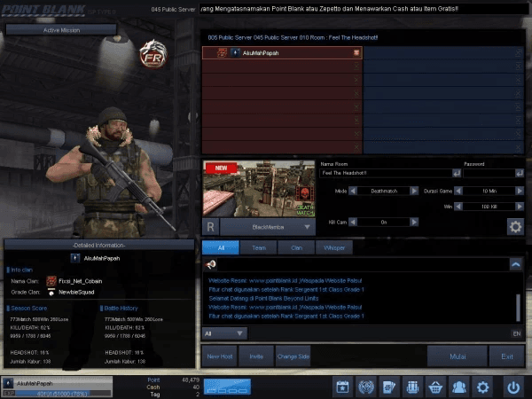The width and height of the screenshot is (532, 399).
Task: Click the NewbieSquad grade clan icon
Action: 51,292
